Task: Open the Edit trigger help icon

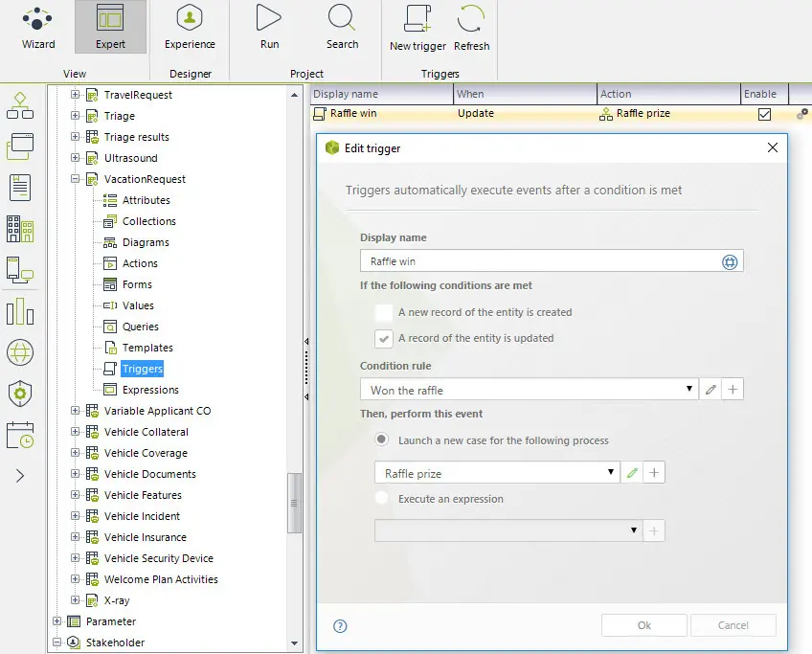Action: 340,626
